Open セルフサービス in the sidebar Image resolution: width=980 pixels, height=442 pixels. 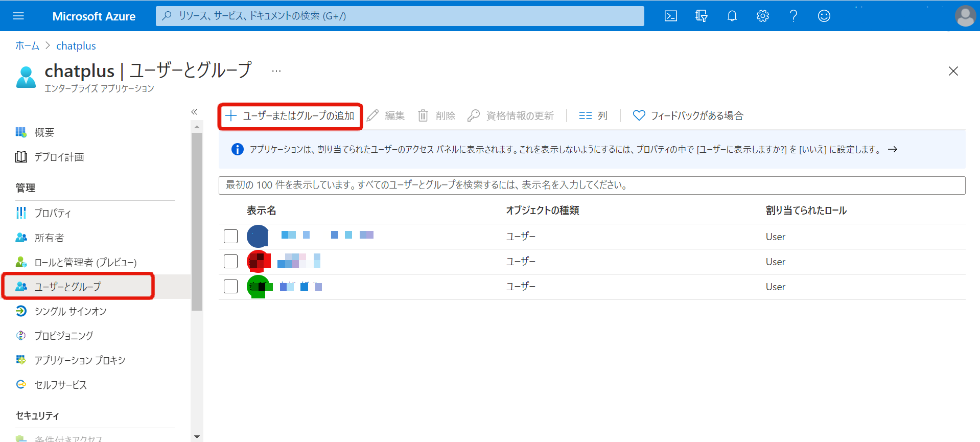61,385
